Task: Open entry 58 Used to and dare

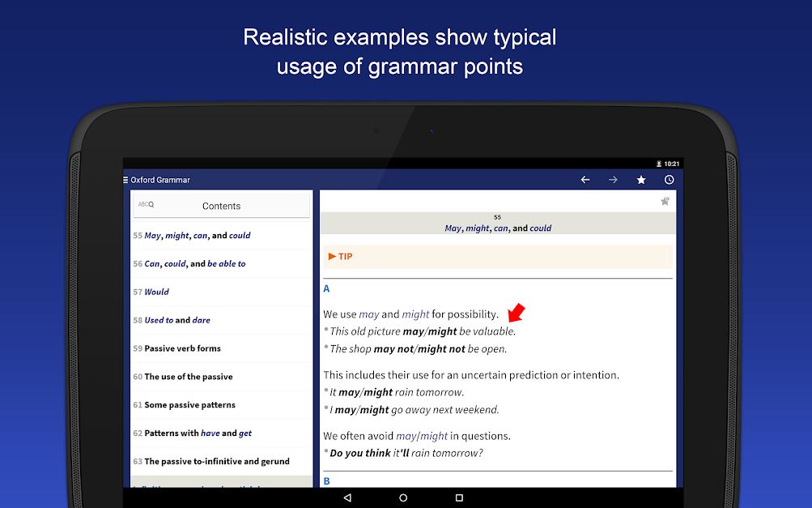Action: tap(221, 320)
